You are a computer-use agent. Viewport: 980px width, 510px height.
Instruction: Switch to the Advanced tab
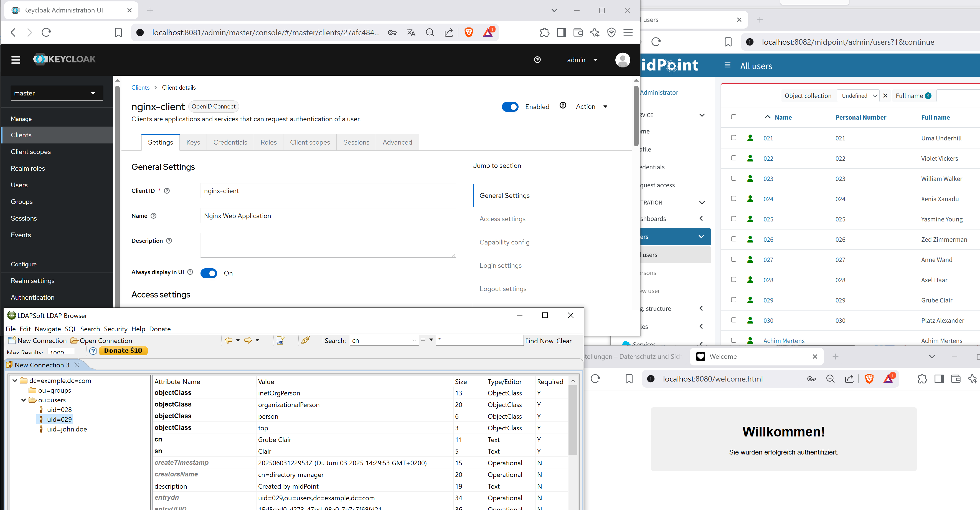(397, 142)
